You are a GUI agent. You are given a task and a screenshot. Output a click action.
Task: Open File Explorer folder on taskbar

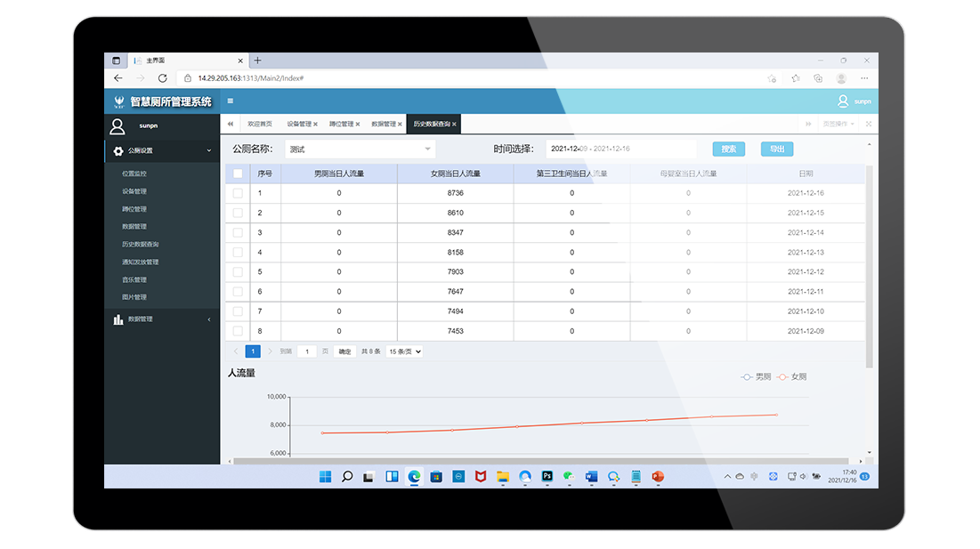503,477
